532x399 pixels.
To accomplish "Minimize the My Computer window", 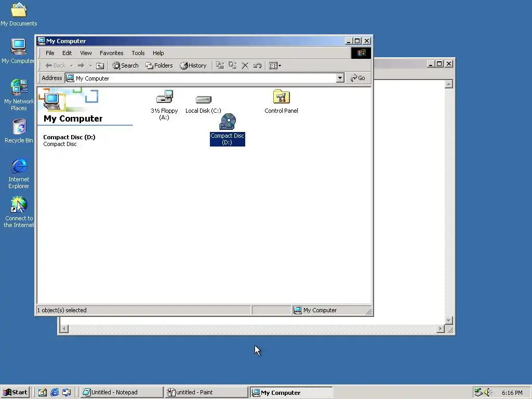I will [349, 41].
